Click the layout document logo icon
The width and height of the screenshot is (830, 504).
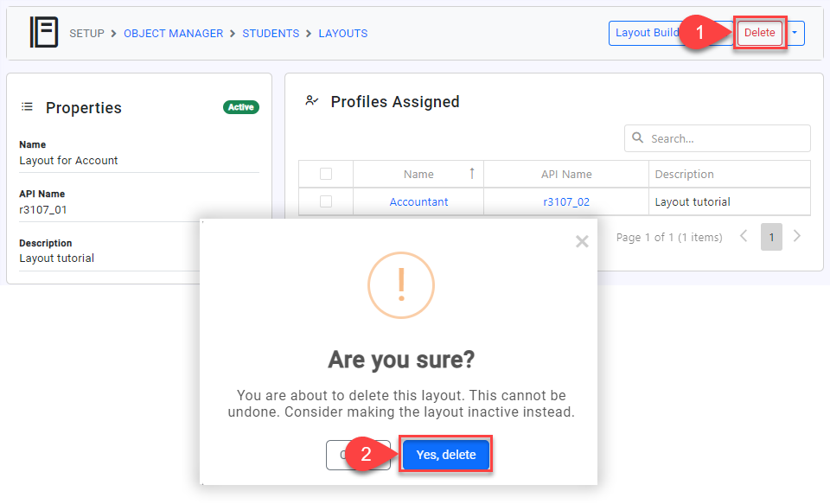click(x=43, y=33)
